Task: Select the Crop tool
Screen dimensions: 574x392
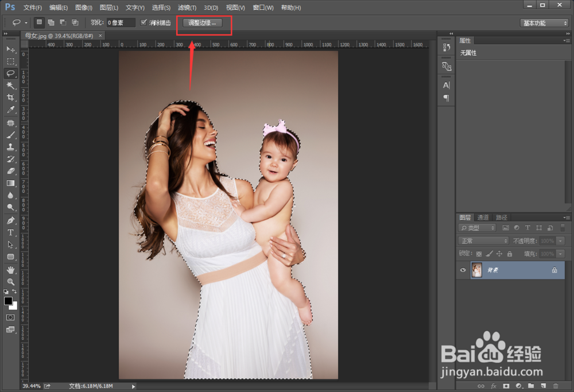Action: 10,98
